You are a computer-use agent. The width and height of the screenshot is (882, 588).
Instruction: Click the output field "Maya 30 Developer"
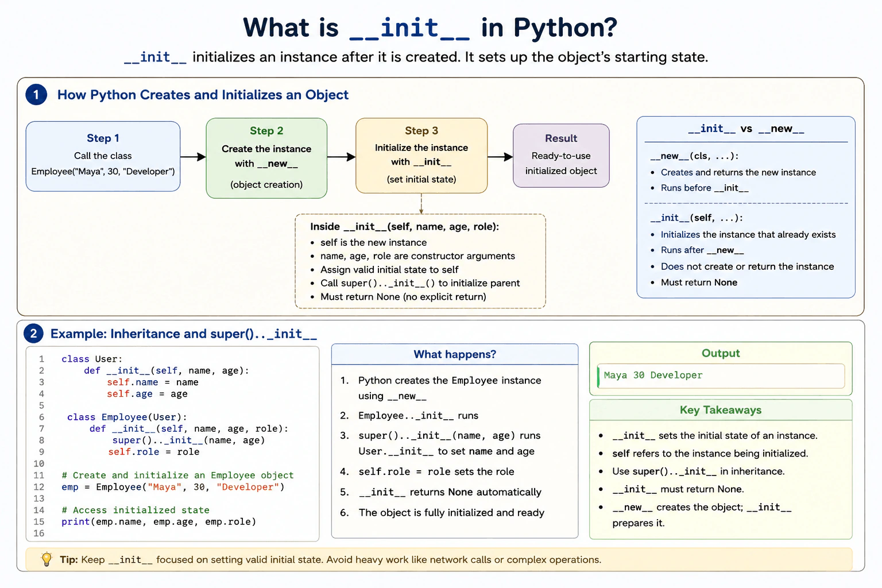click(x=721, y=376)
